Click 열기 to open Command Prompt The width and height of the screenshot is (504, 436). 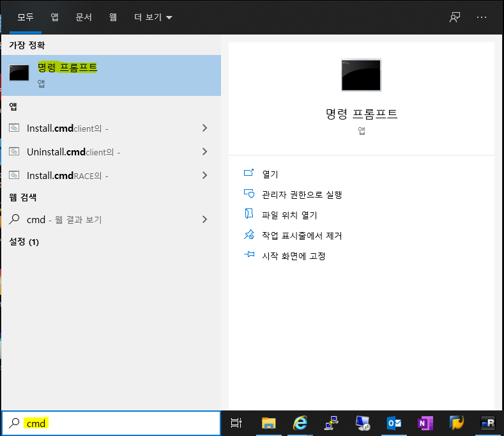point(270,174)
